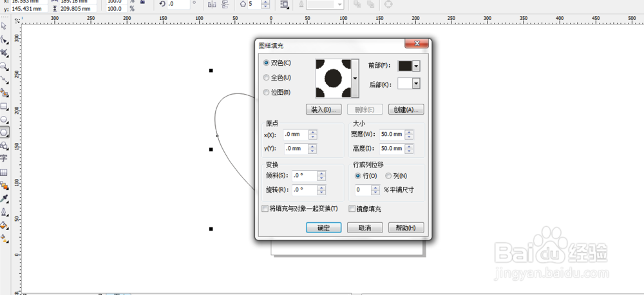
Task: Select the Crop tool
Action: [4, 53]
